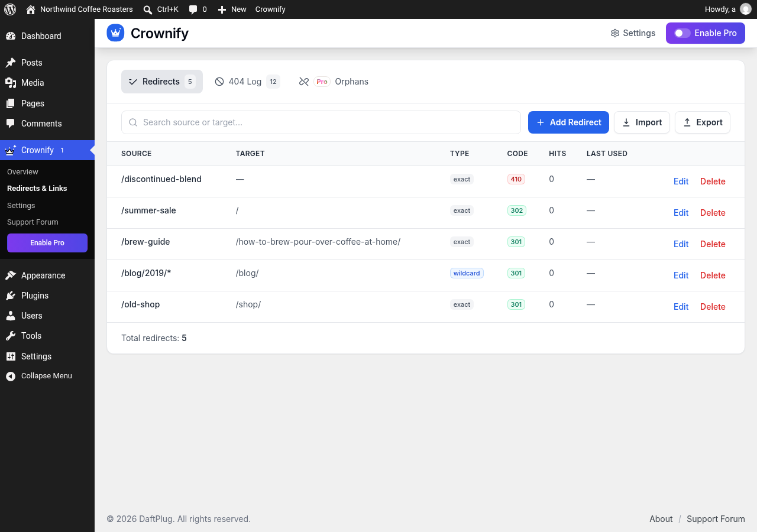Delete the /blog/2019/* redirect

click(x=713, y=275)
